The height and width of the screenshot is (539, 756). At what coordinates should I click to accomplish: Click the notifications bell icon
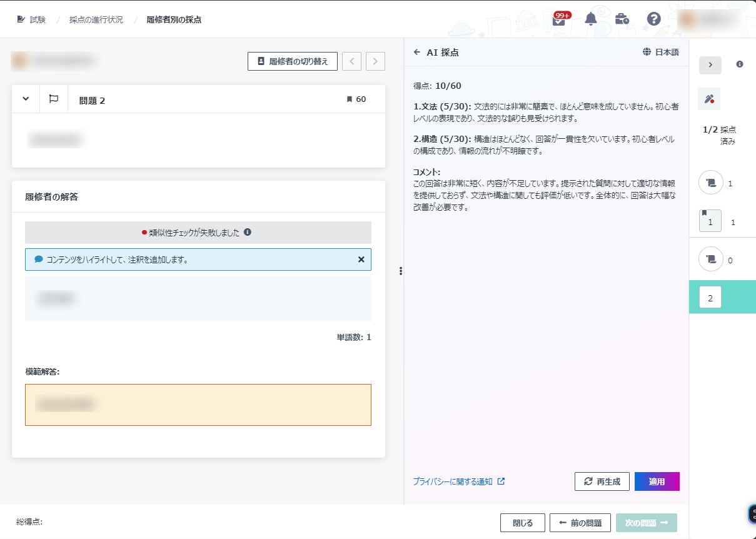pyautogui.click(x=590, y=19)
